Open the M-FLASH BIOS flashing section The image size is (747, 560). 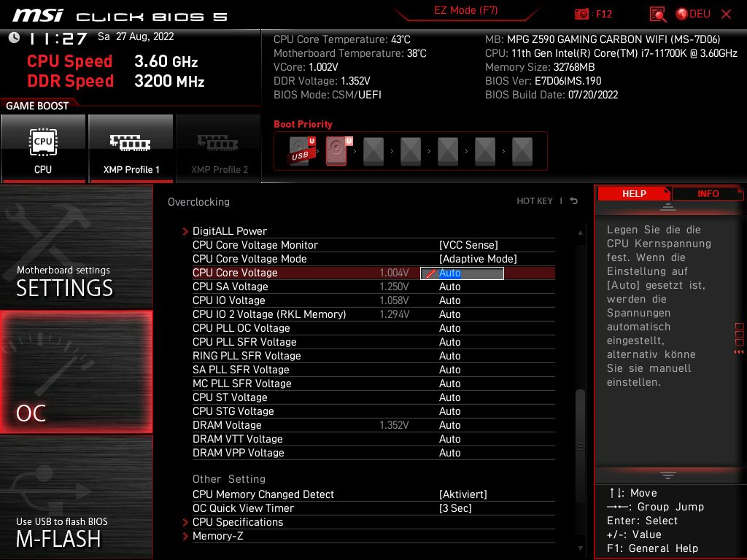coord(76,497)
